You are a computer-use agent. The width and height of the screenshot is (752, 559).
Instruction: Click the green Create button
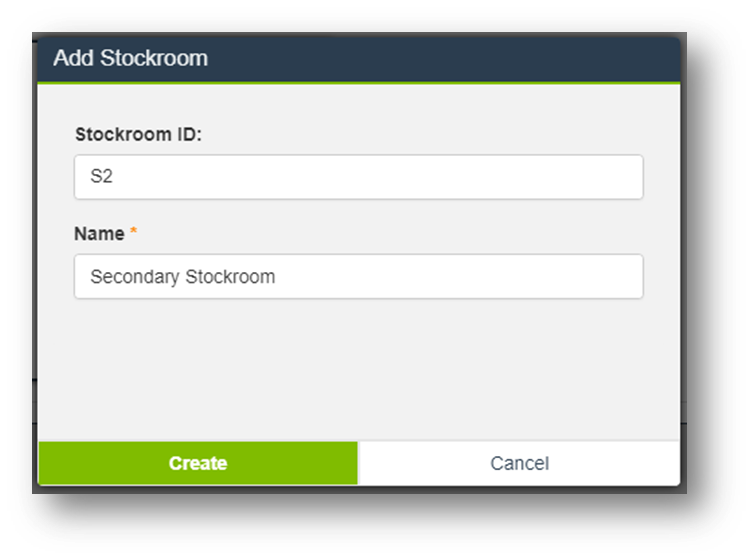(197, 463)
